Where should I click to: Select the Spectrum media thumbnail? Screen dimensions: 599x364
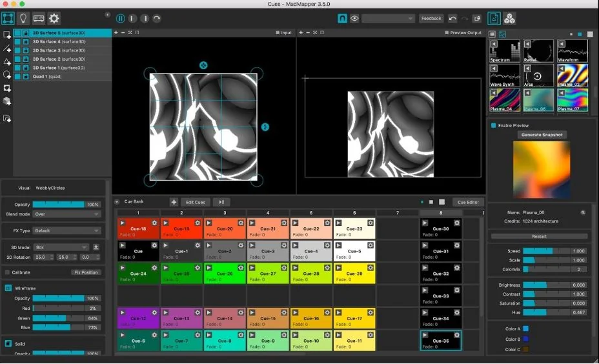point(505,51)
